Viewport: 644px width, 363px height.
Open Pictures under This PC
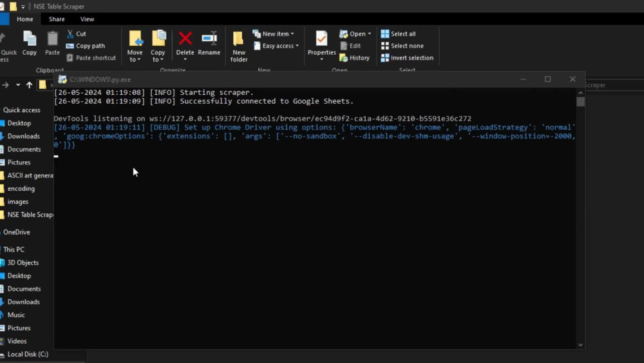pyautogui.click(x=19, y=328)
